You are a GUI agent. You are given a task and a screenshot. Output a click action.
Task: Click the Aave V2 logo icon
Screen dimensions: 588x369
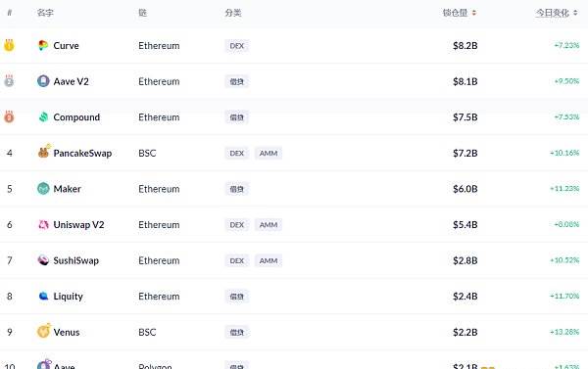pyautogui.click(x=43, y=81)
